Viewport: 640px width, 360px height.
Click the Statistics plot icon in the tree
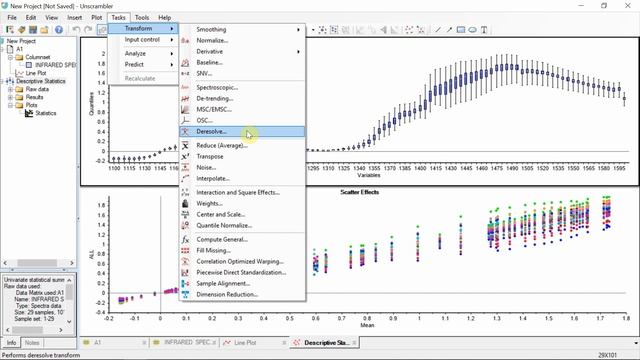[29, 113]
